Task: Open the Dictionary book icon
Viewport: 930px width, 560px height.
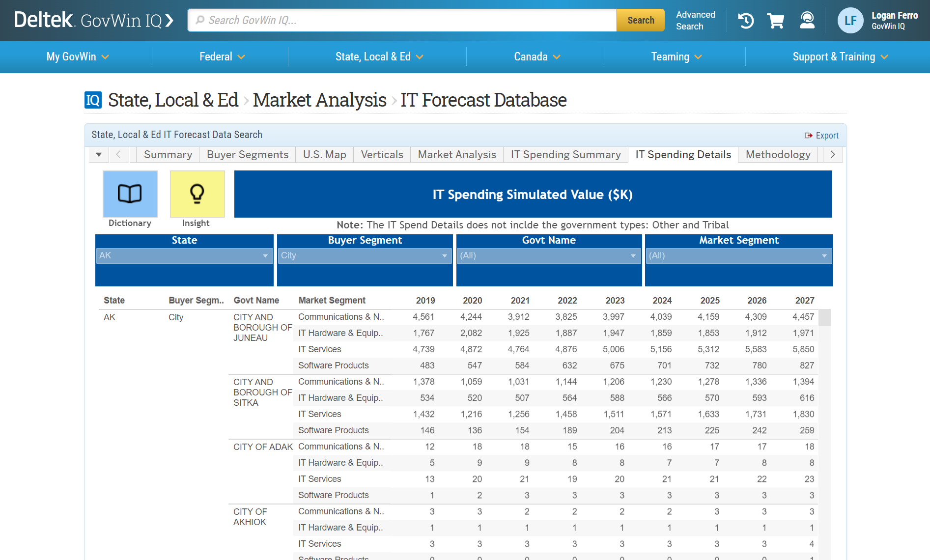Action: 130,194
